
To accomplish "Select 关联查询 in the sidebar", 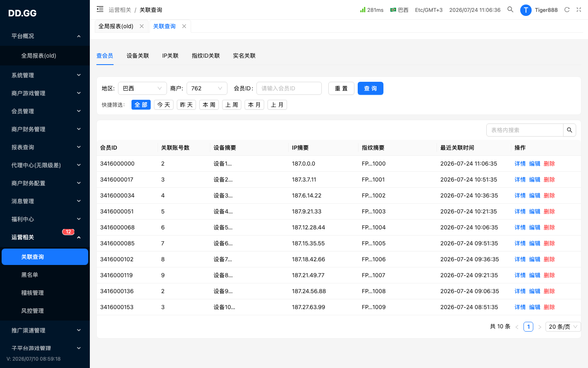I will click(x=45, y=257).
